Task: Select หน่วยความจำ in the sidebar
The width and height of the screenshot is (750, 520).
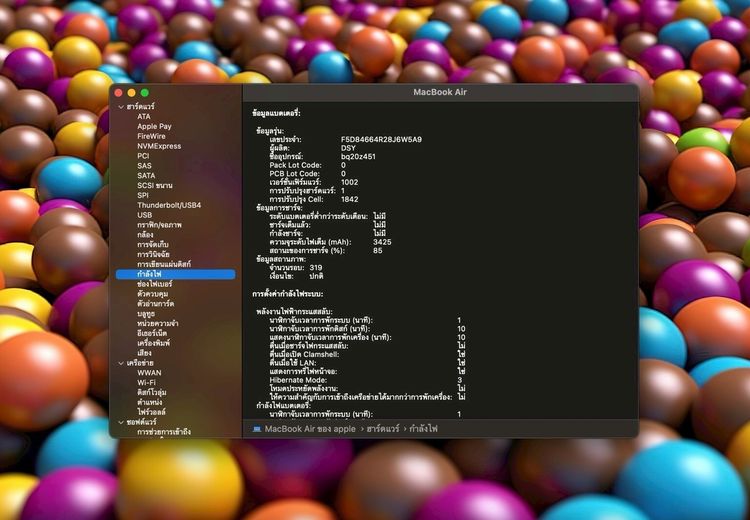Action: coord(158,323)
